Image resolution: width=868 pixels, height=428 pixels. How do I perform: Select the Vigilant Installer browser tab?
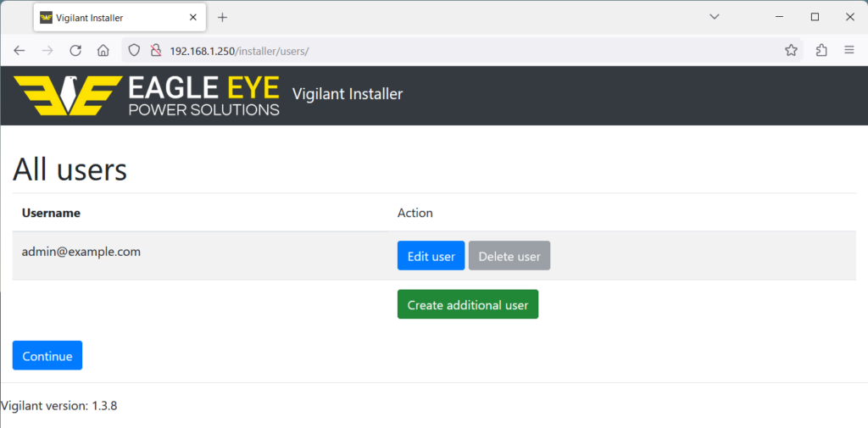click(120, 18)
